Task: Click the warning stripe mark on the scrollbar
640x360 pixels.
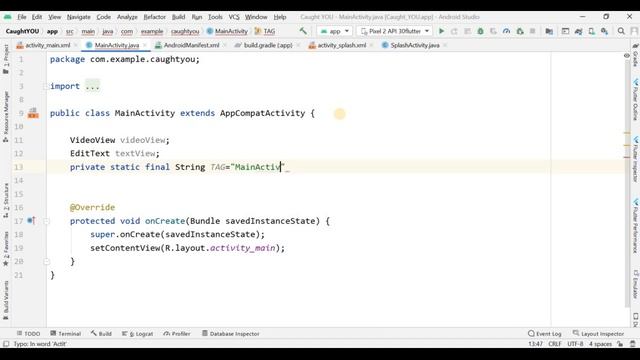Action: (x=627, y=133)
